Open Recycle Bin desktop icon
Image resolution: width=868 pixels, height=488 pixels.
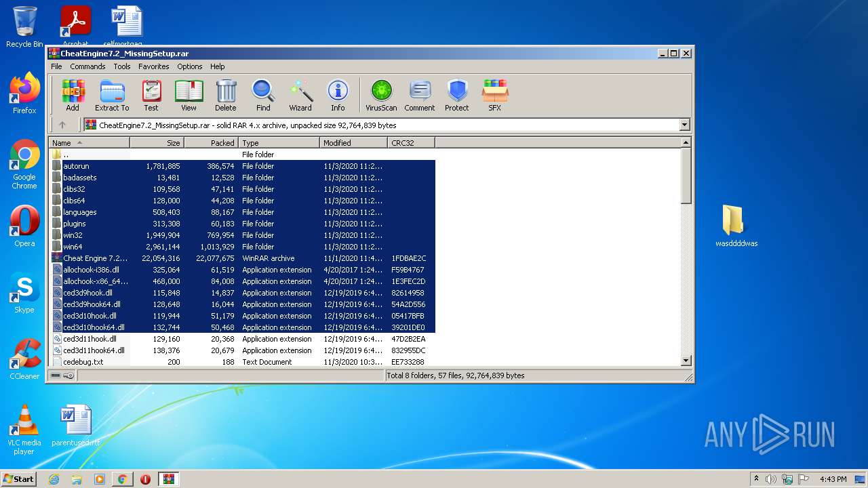pos(24,27)
